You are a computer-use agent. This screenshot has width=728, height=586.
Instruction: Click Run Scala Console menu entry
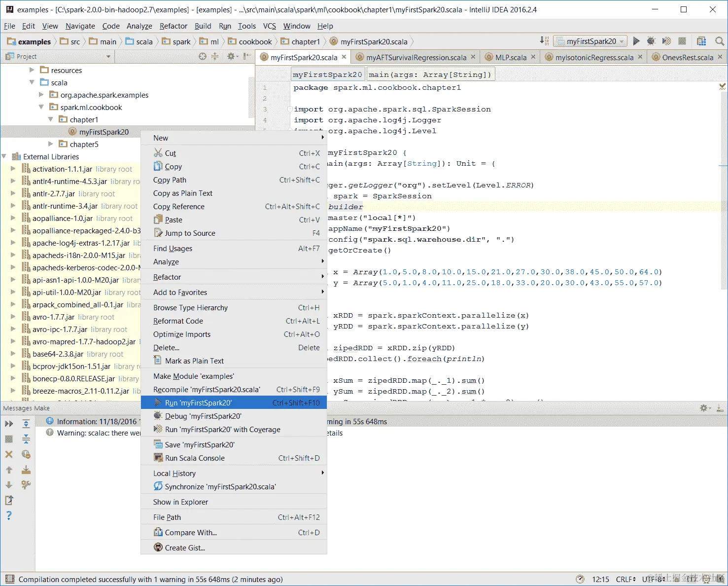coord(234,458)
